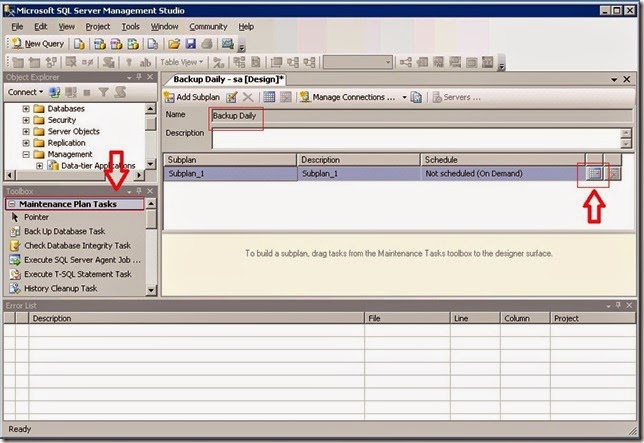
Task: Click the Subplan Schedule calendar toolbar icon
Action: click(269, 97)
